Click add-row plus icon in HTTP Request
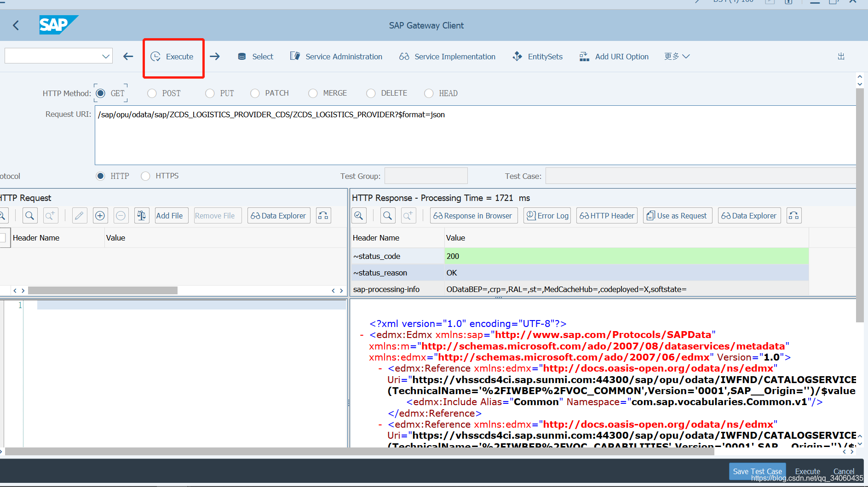Image resolution: width=868 pixels, height=487 pixels. [100, 216]
